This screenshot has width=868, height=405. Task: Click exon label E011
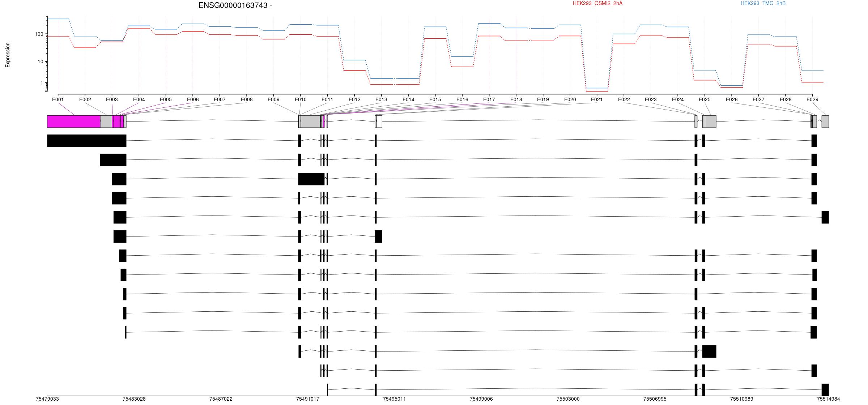(327, 99)
